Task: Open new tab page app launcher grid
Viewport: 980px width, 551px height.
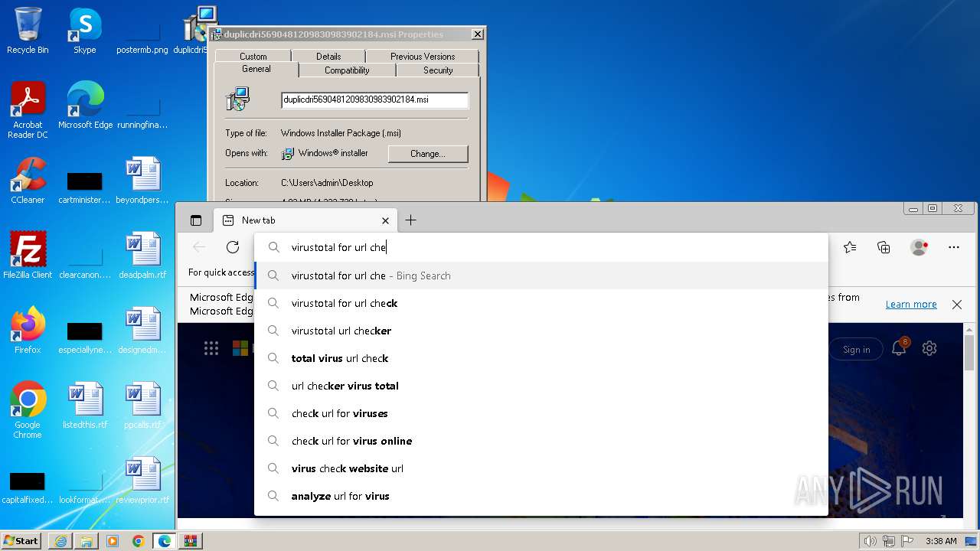Action: tap(211, 349)
